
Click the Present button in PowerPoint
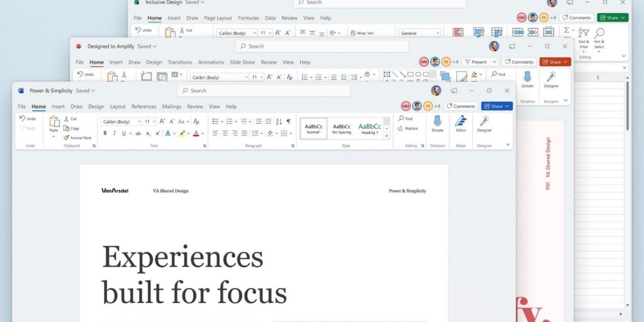[x=475, y=62]
